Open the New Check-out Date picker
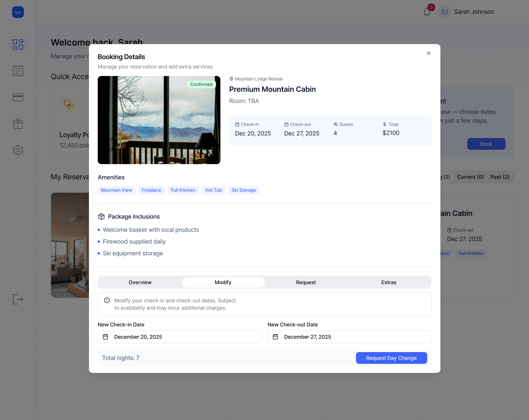Image resolution: width=529 pixels, height=420 pixels. pyautogui.click(x=349, y=337)
